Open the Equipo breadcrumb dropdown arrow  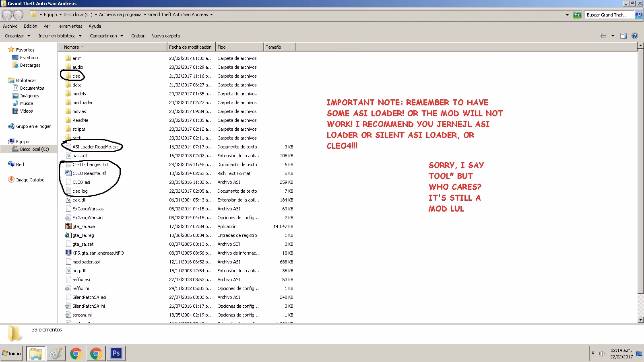(x=60, y=15)
